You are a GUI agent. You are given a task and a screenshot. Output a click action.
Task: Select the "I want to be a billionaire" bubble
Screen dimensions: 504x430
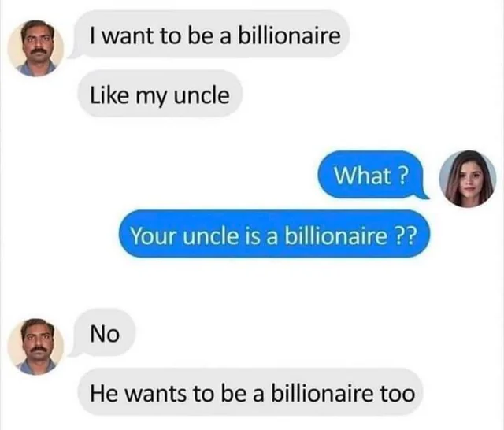tap(213, 35)
